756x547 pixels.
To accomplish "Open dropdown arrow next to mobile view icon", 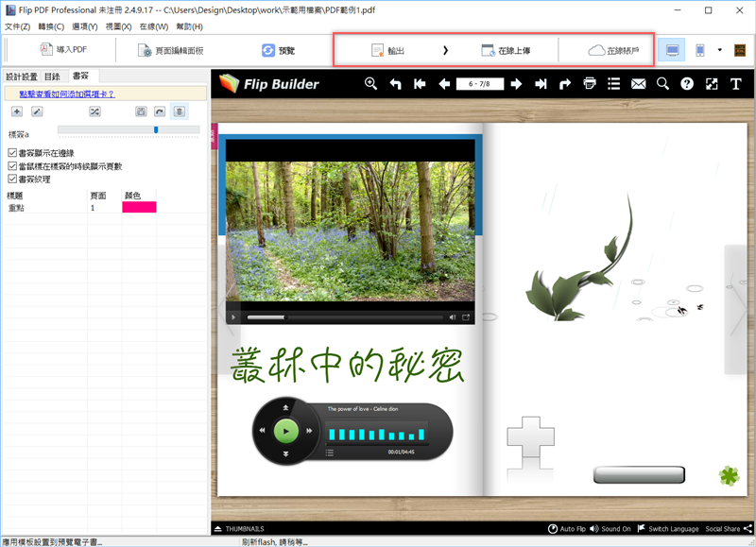I will (718, 50).
